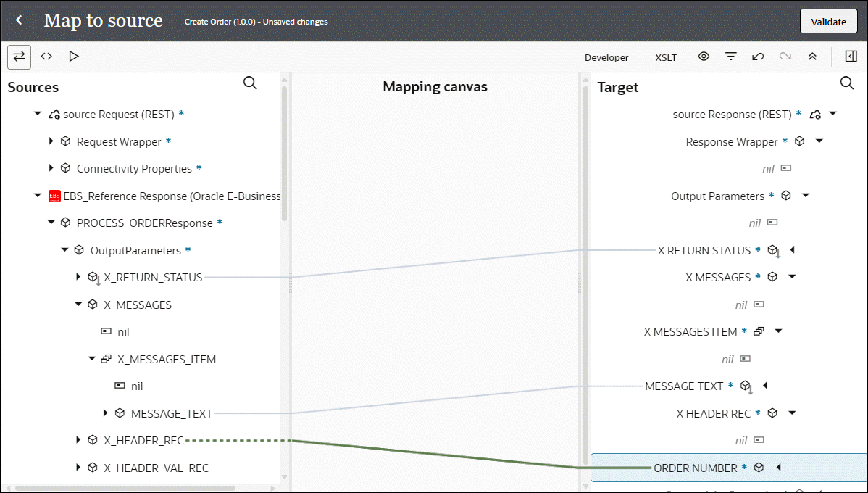Collapse source X_MESSAGES node
This screenshot has height=493, width=868.
pyautogui.click(x=78, y=304)
